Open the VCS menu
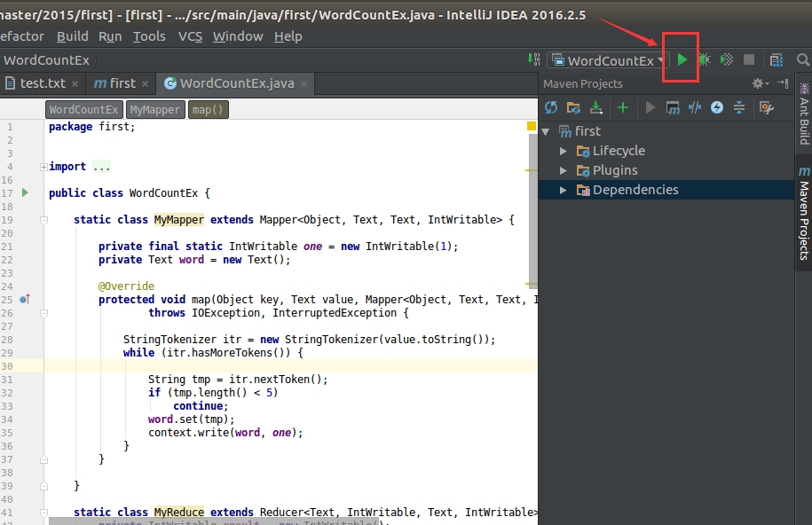Image resolution: width=812 pixels, height=525 pixels. coord(190,36)
